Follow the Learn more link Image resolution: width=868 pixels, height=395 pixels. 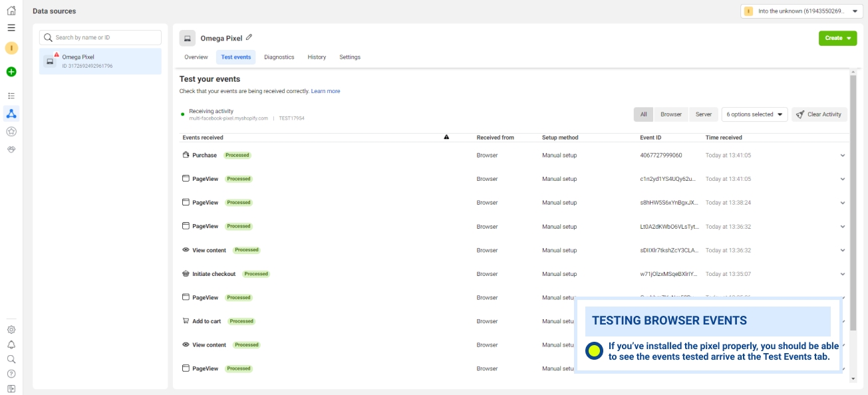pyautogui.click(x=325, y=91)
